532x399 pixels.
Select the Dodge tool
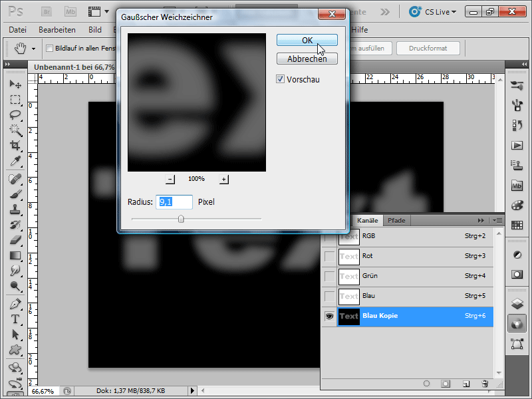[15, 287]
